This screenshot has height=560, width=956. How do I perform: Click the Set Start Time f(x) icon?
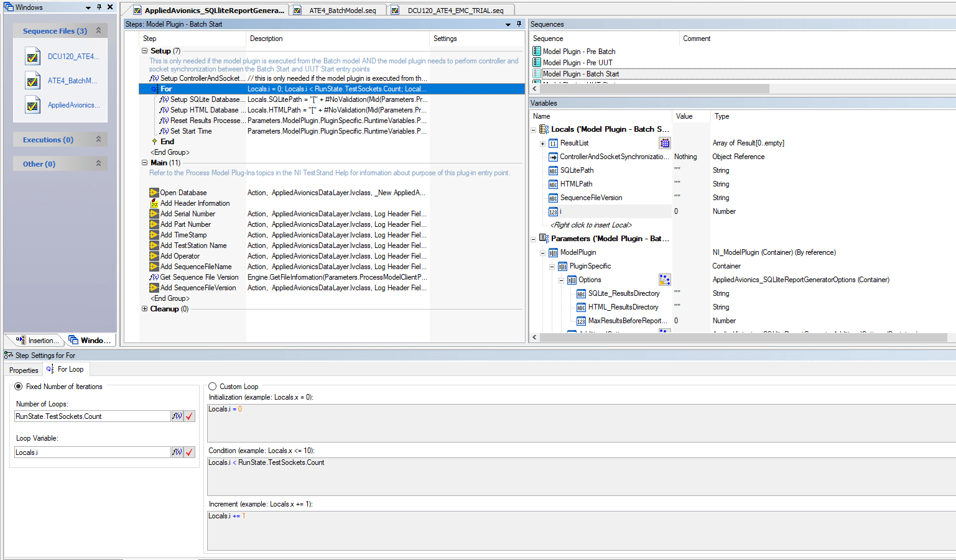(164, 131)
